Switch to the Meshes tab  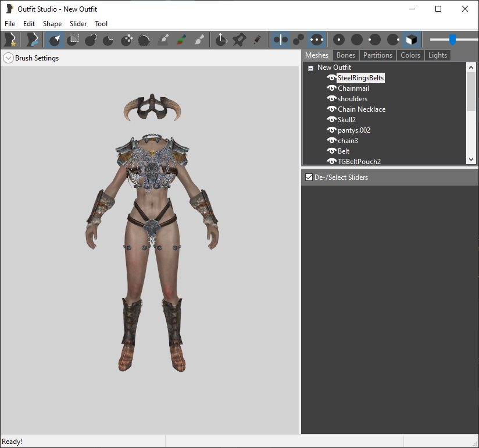[x=317, y=55]
